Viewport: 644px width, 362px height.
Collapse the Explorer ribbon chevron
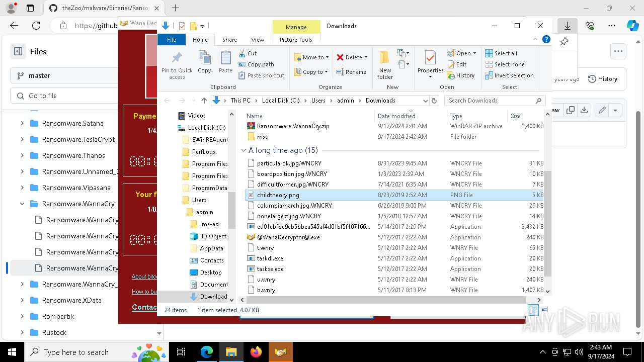[536, 39]
